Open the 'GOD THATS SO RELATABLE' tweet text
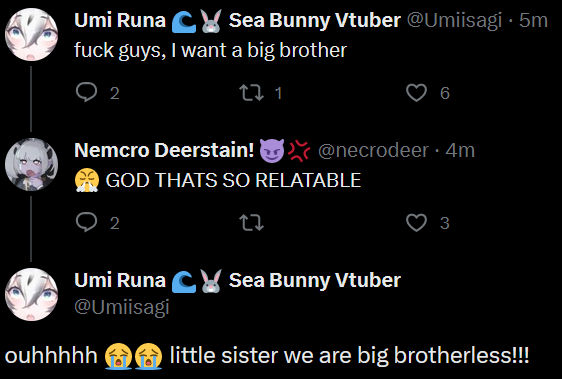 pos(218,180)
